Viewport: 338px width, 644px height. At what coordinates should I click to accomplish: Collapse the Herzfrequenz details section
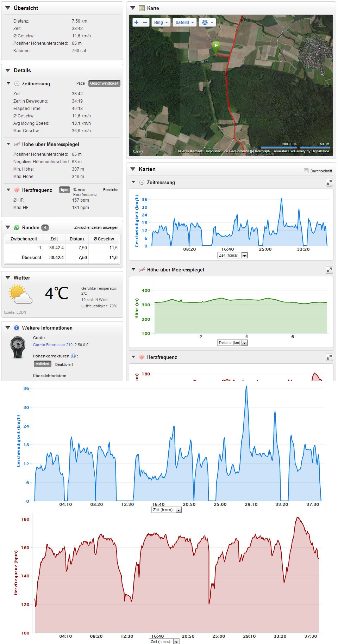[8, 190]
